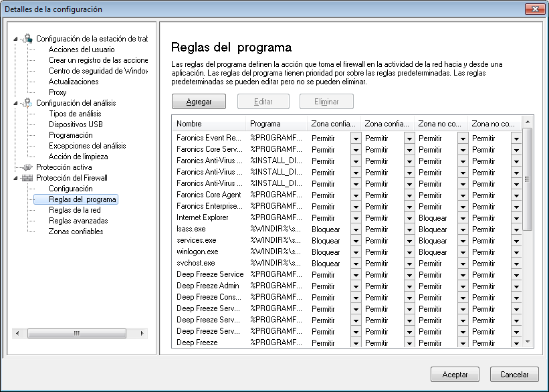Select the svchost.exe rule name
Screen dimensions: 549x392
coord(195,263)
